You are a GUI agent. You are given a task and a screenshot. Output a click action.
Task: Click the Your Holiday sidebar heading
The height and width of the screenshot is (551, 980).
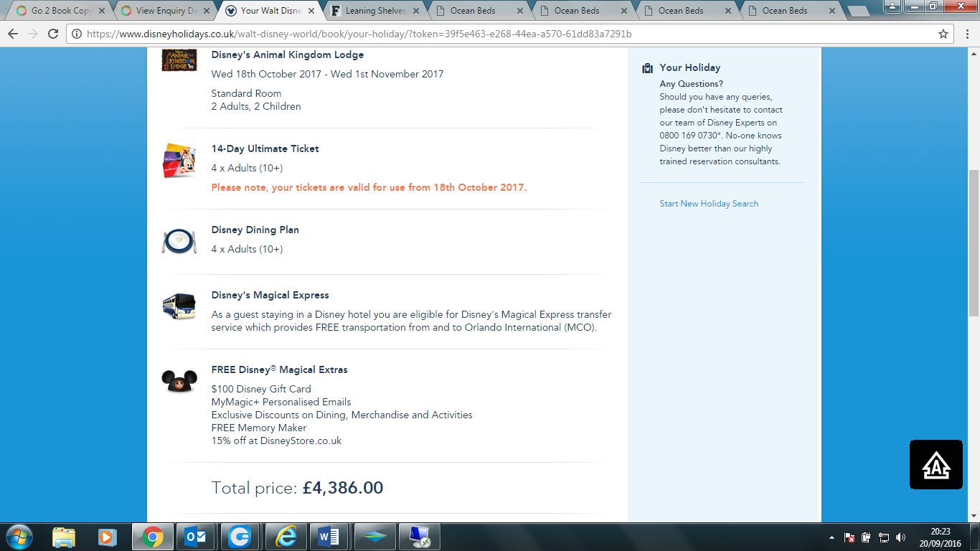(x=690, y=67)
